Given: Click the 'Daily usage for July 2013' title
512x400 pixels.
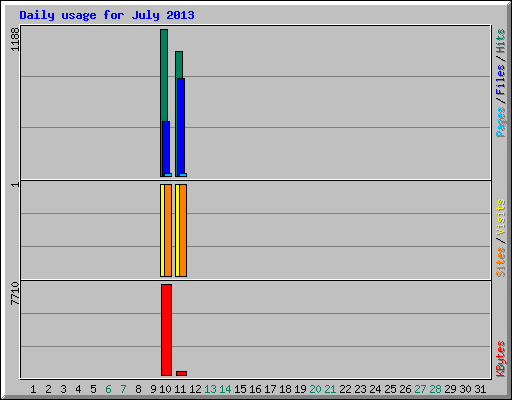Looking at the screenshot, I should [107, 15].
